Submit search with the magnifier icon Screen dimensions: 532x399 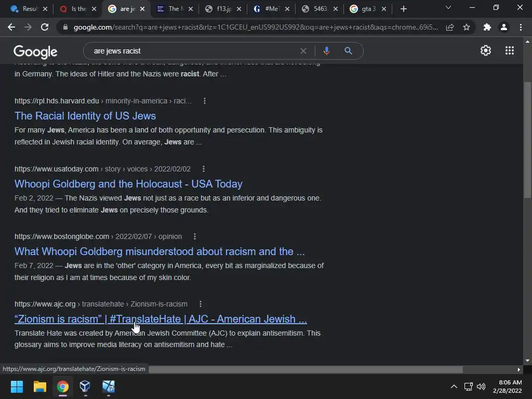(348, 51)
